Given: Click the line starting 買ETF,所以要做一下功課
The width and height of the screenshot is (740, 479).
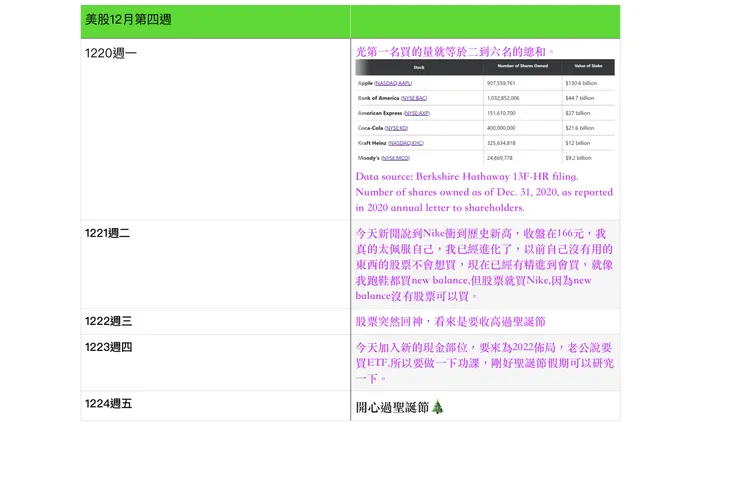Looking at the screenshot, I should [x=485, y=363].
